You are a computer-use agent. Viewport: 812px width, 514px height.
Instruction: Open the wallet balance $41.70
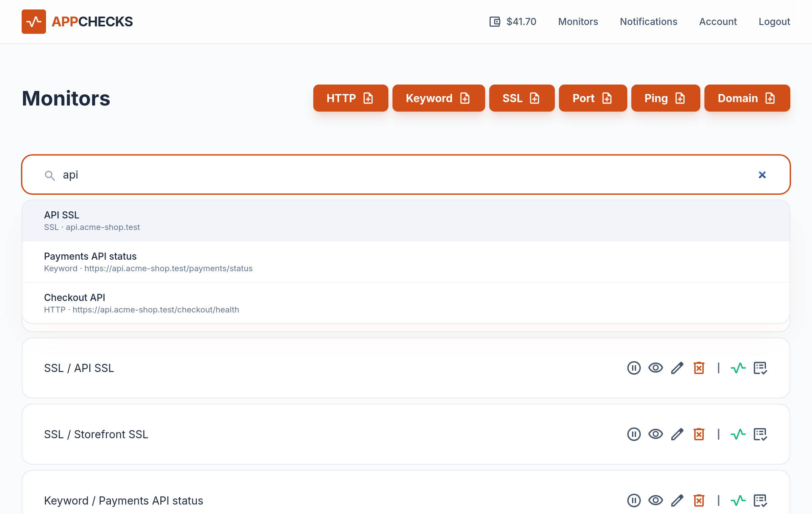coord(513,22)
